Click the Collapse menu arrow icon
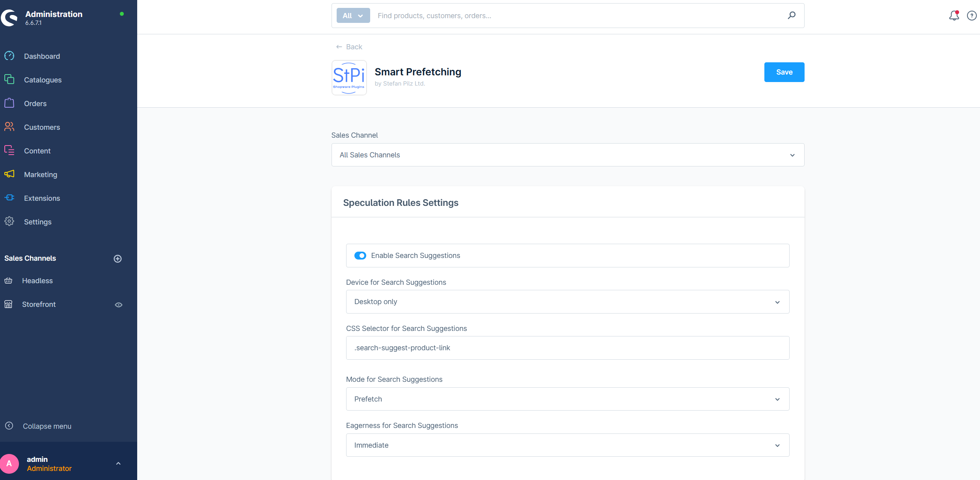980x480 pixels. click(x=9, y=426)
